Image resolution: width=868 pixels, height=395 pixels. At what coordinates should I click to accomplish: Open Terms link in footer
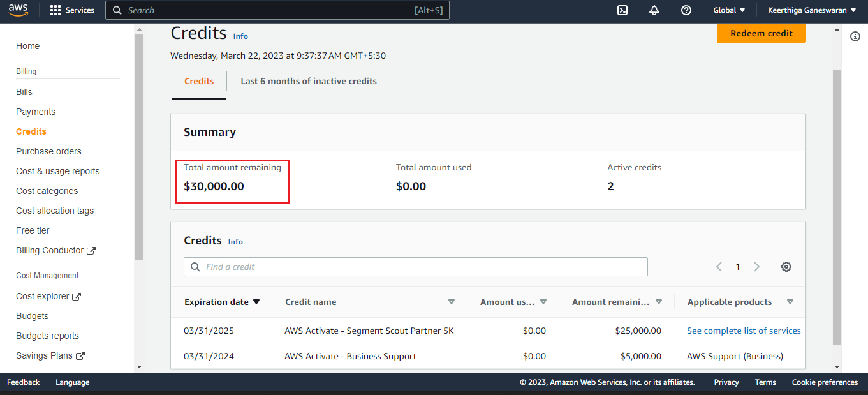[765, 382]
